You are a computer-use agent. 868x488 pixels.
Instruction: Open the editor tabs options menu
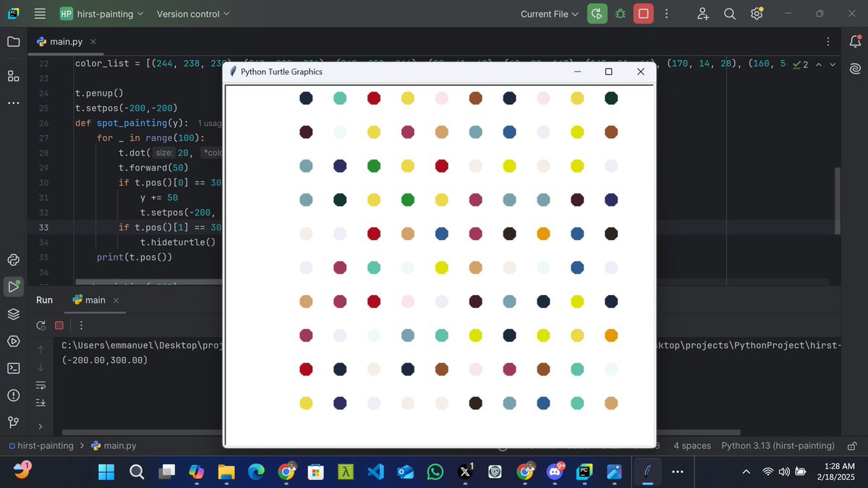click(x=829, y=42)
